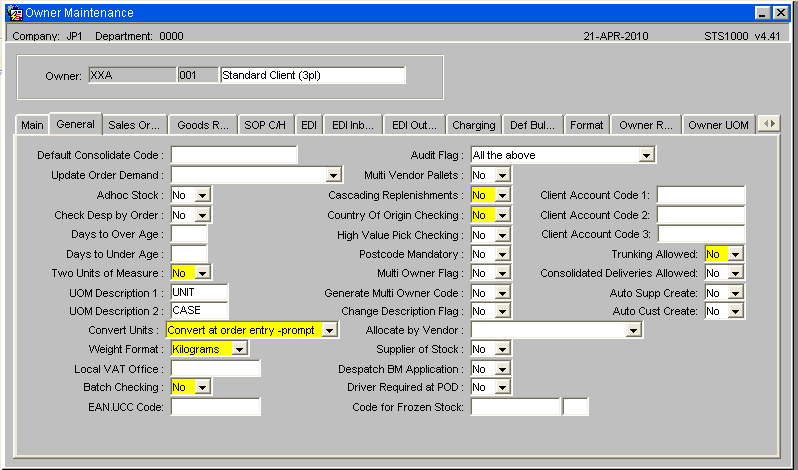
Task: Click the Owner number field 001
Action: click(198, 75)
